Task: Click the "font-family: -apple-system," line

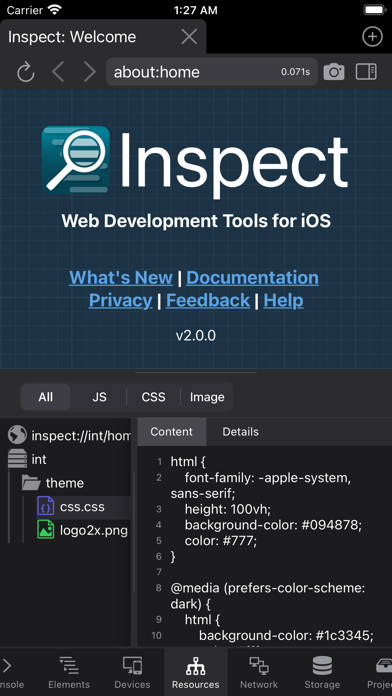Action: tap(268, 478)
